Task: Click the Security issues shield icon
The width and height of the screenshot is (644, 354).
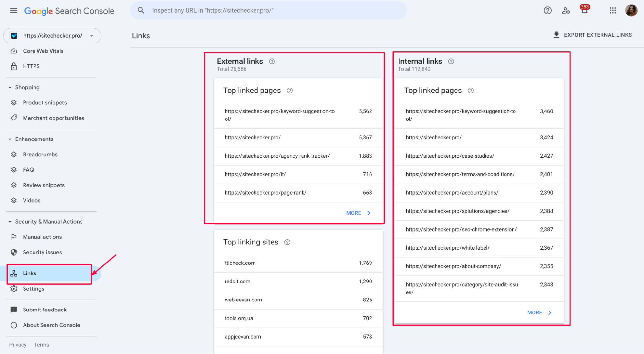Action: point(14,253)
